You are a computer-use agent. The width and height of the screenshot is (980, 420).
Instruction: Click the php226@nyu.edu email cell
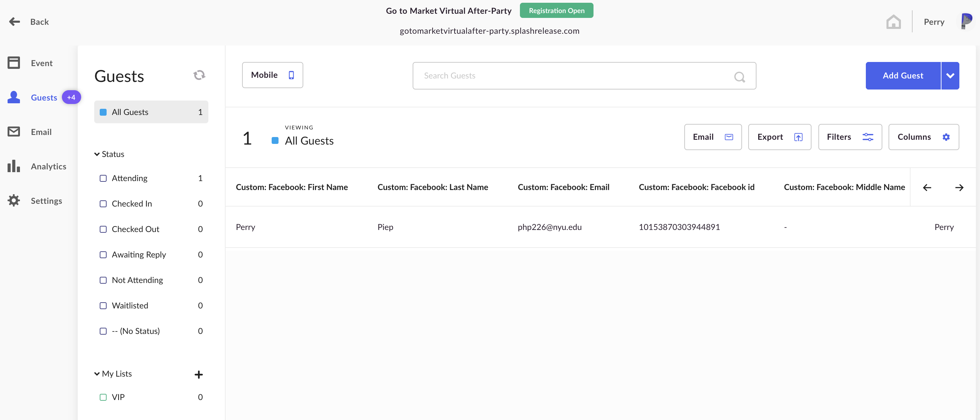[549, 227]
